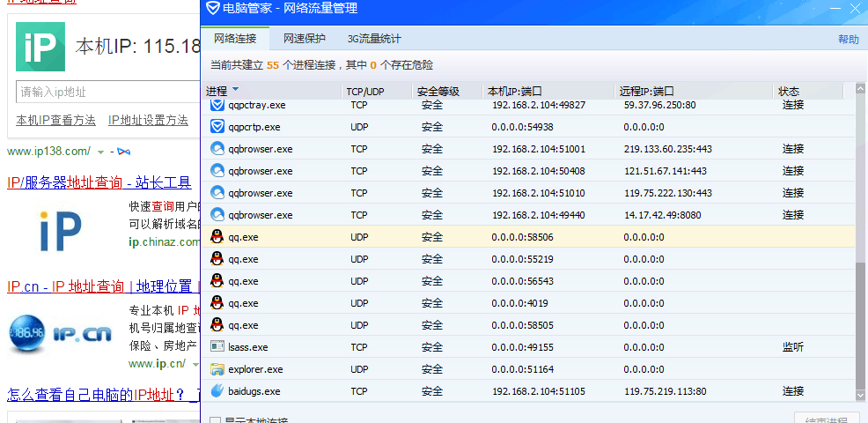Click local address 192.168.2.104:50408
The image size is (868, 423).
click(x=538, y=171)
